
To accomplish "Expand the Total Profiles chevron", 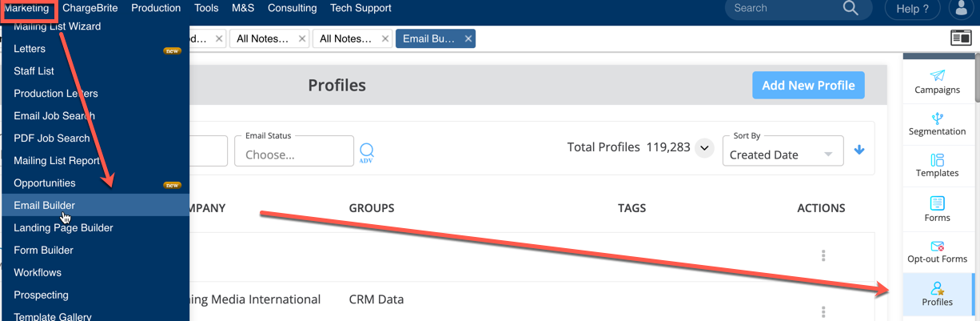I will [704, 148].
